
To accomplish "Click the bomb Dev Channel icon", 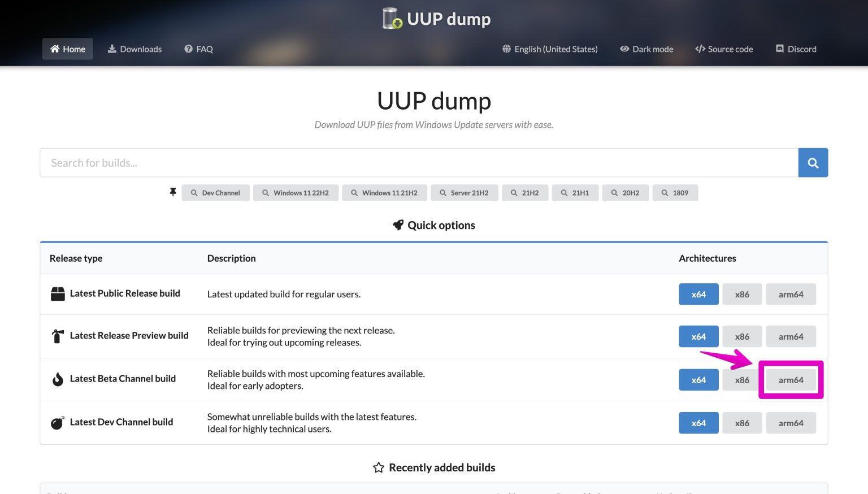I will 58,423.
